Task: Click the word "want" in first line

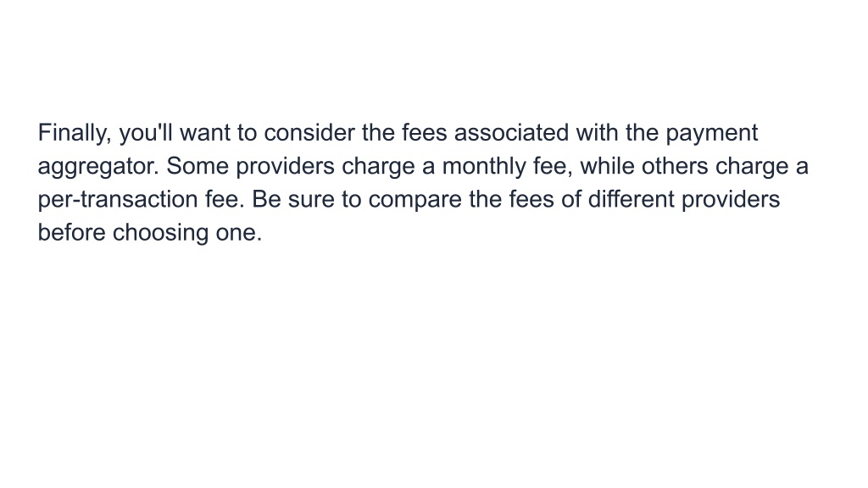Action: [205, 133]
